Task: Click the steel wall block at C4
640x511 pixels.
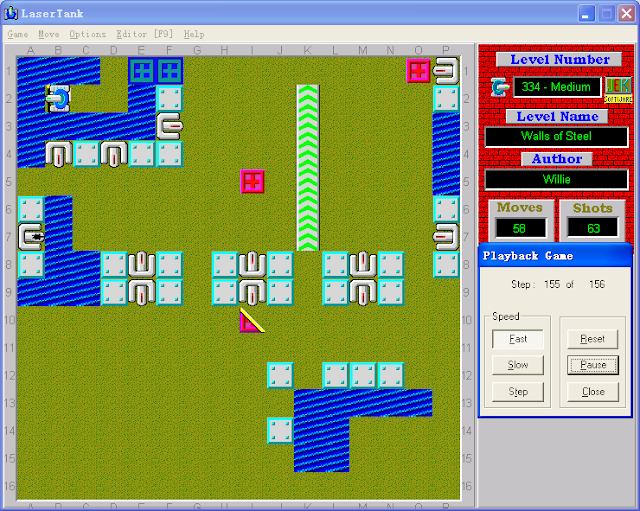Action: (x=86, y=154)
